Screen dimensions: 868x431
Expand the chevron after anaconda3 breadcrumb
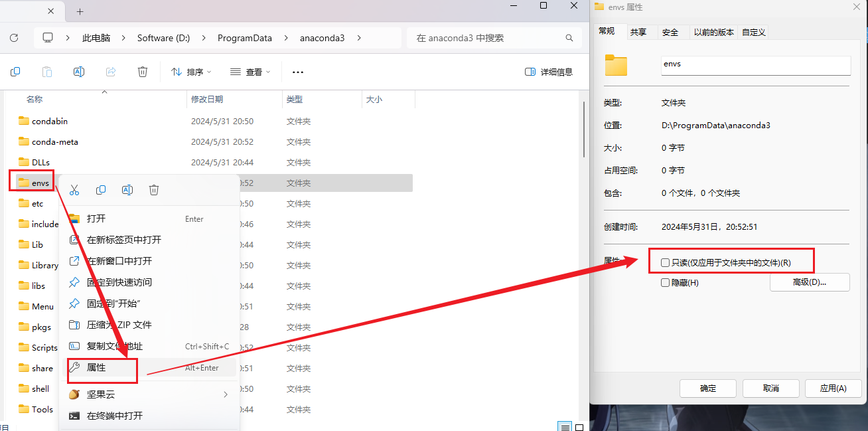(359, 38)
